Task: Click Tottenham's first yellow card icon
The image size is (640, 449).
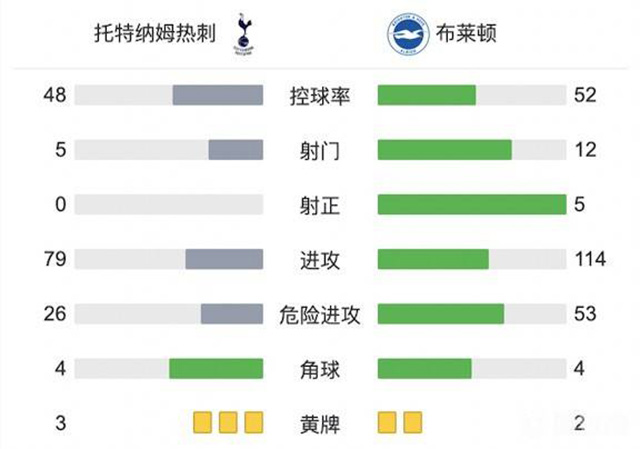Action: 202,422
